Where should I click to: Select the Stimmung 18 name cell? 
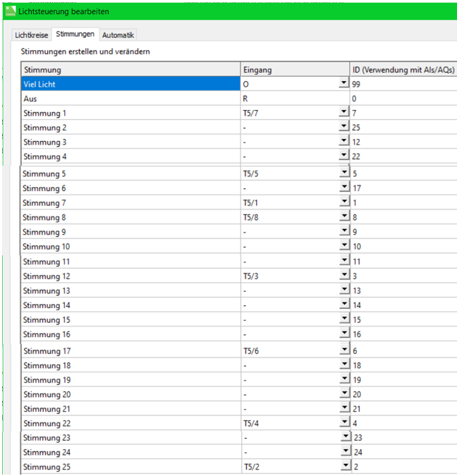[131, 365]
